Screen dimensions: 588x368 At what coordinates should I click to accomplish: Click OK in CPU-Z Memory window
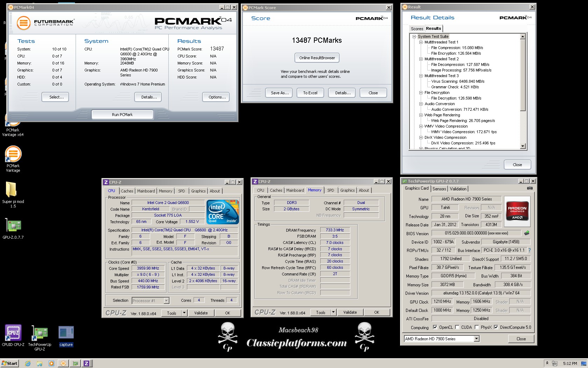377,312
